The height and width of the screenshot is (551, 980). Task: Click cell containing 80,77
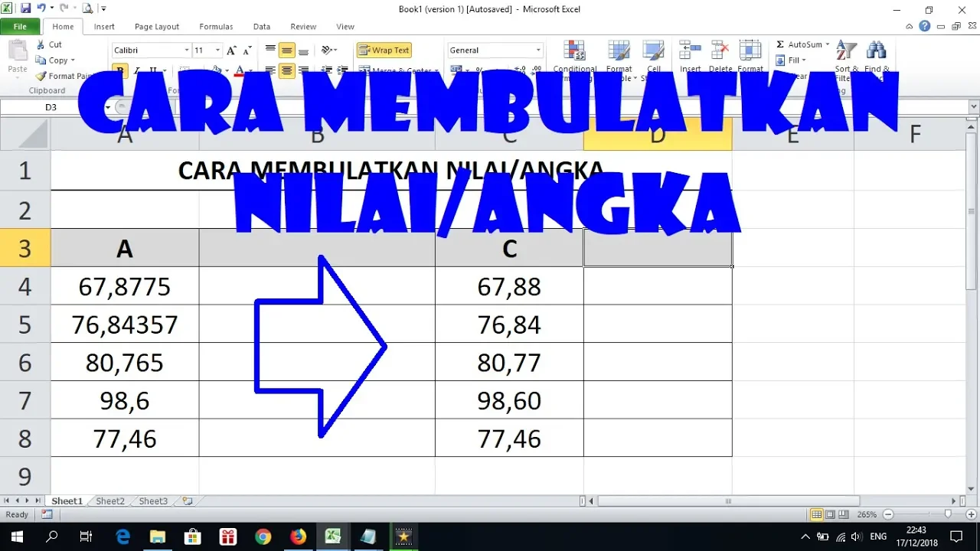[x=509, y=362]
